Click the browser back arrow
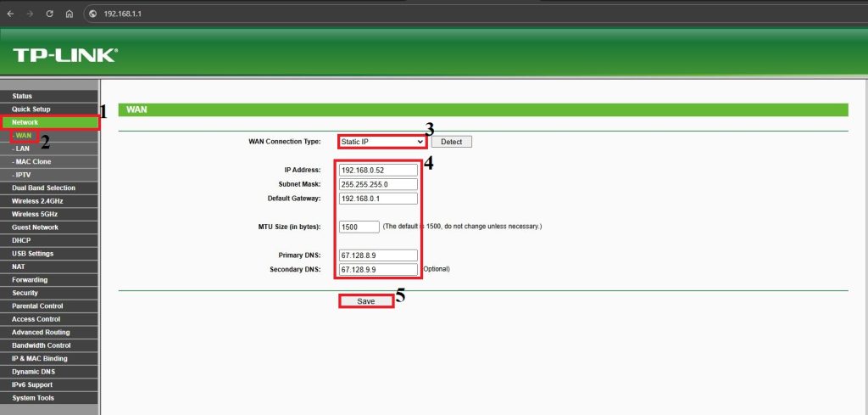Image resolution: width=868 pixels, height=415 pixels. click(10, 14)
